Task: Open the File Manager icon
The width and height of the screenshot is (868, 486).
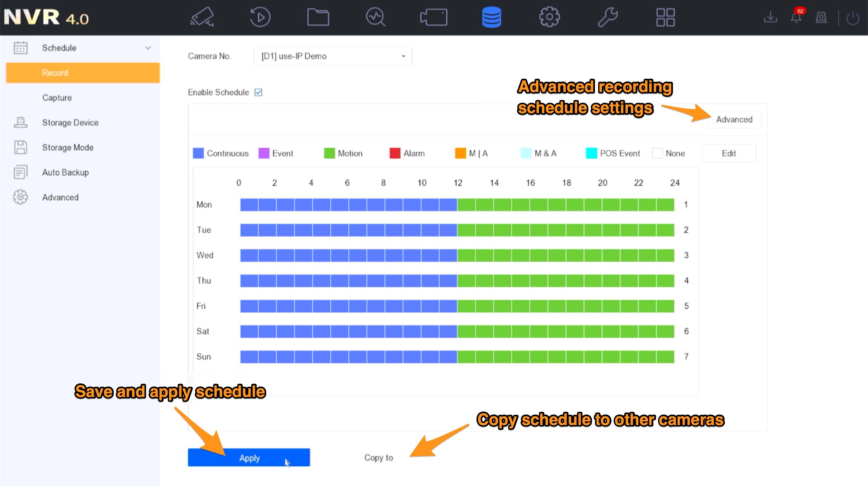Action: tap(318, 17)
